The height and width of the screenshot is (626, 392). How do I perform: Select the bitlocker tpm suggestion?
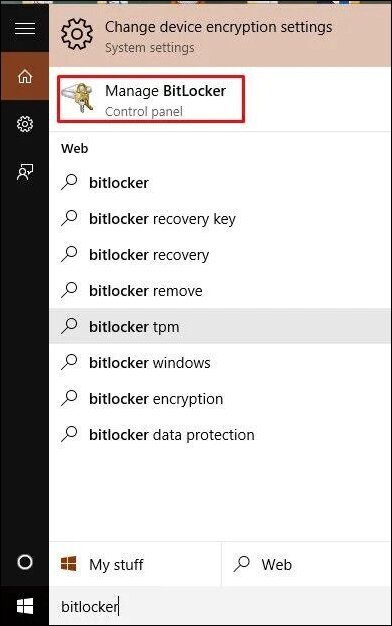[x=220, y=327]
